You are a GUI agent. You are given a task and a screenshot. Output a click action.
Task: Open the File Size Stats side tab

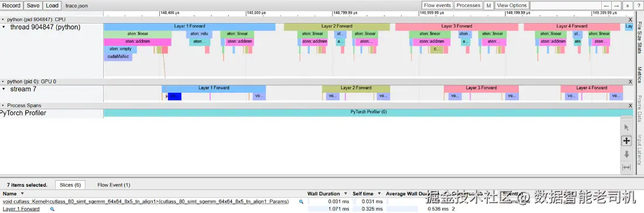tap(640, 38)
